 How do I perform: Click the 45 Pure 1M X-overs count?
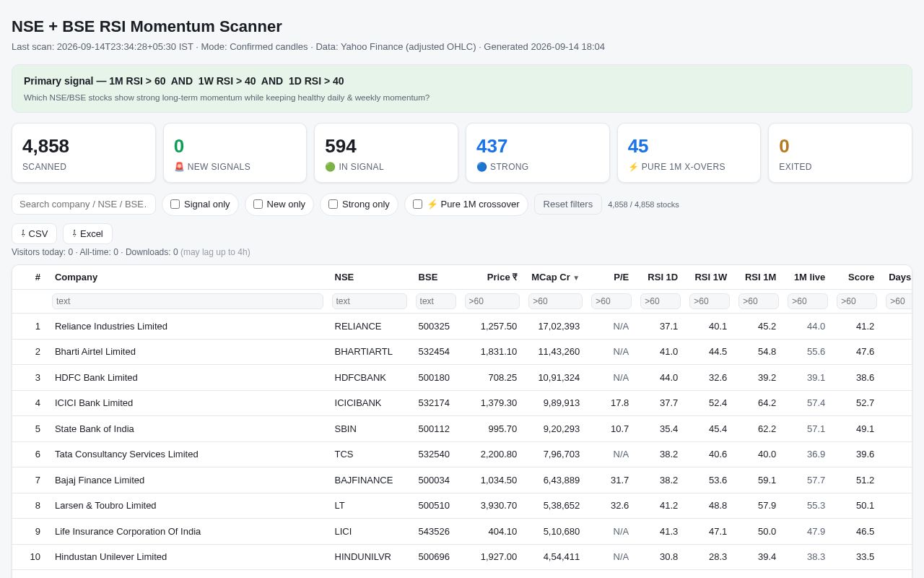click(x=638, y=146)
